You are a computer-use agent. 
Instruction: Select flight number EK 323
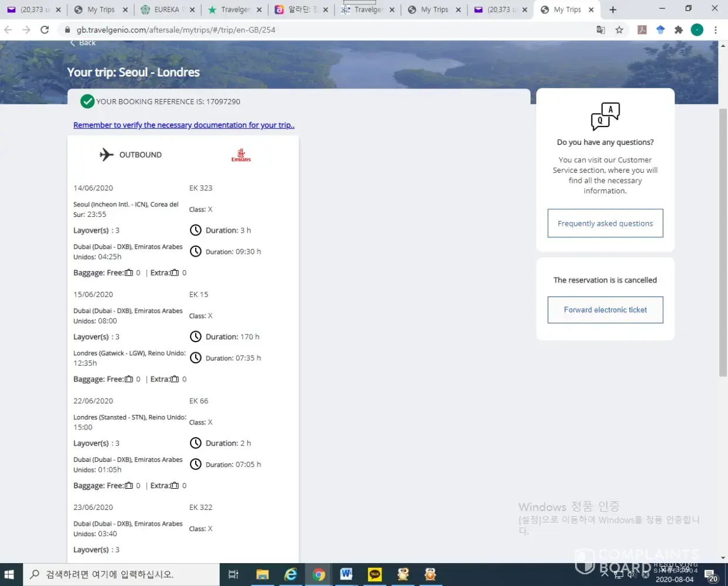[200, 188]
